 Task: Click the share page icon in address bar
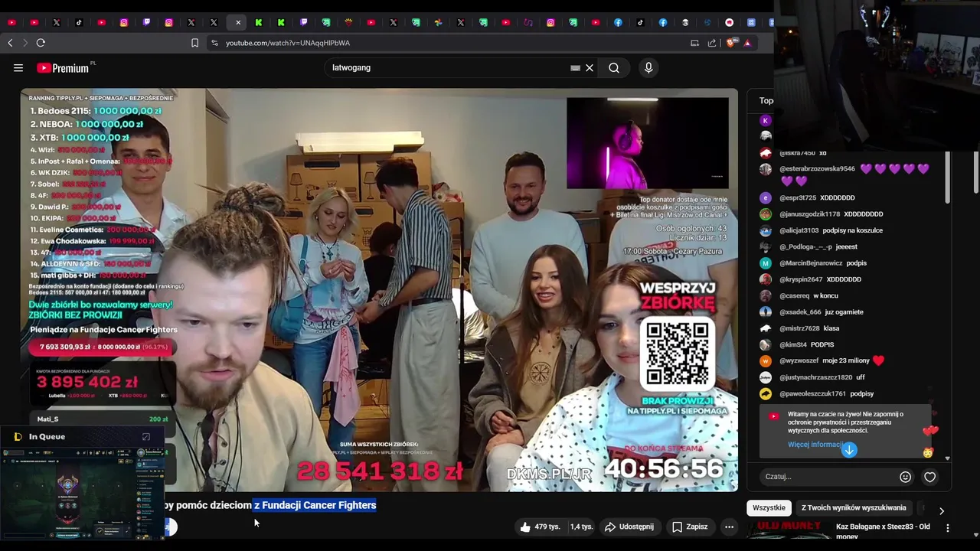(712, 43)
